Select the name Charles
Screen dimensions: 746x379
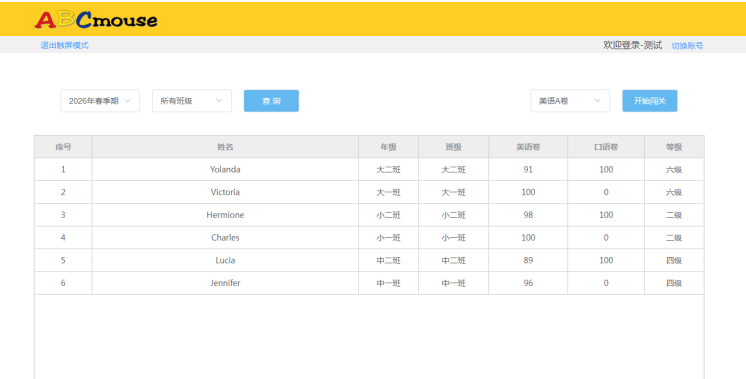pyautogui.click(x=225, y=238)
